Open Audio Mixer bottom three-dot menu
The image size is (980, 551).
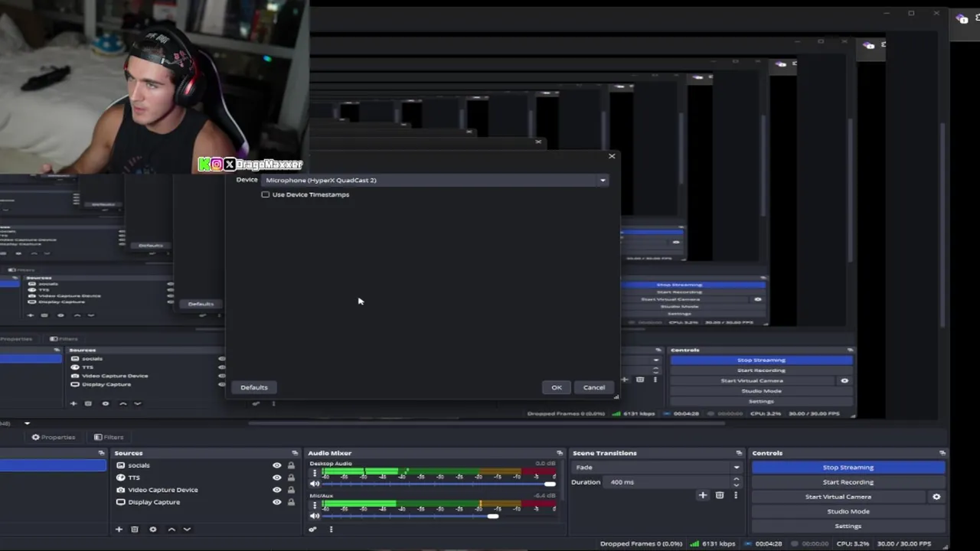point(331,529)
